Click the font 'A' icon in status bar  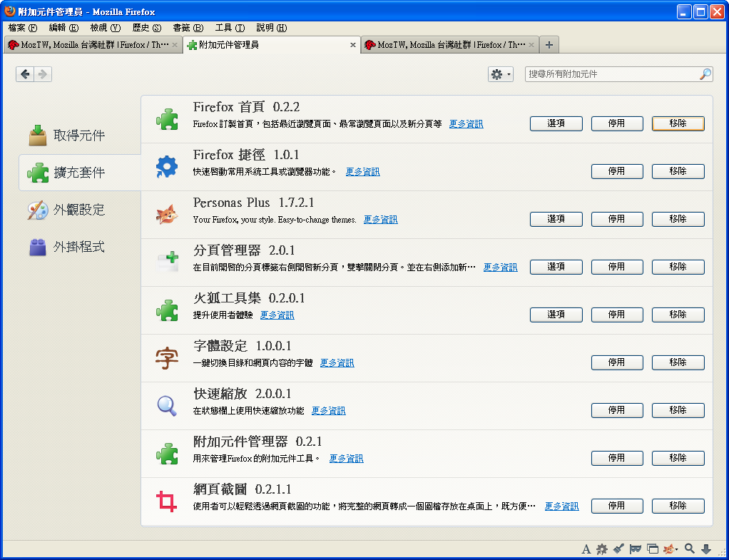tap(586, 549)
